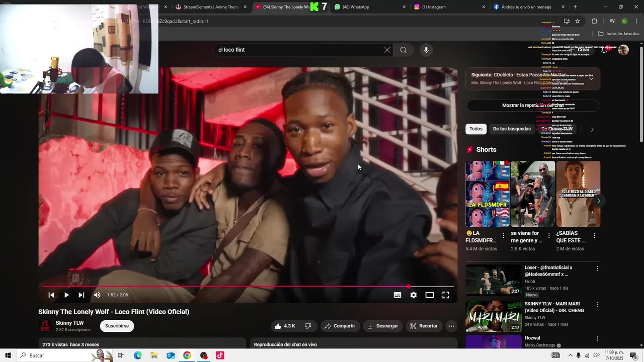Open File Explorer from the taskbar

(x=154, y=355)
